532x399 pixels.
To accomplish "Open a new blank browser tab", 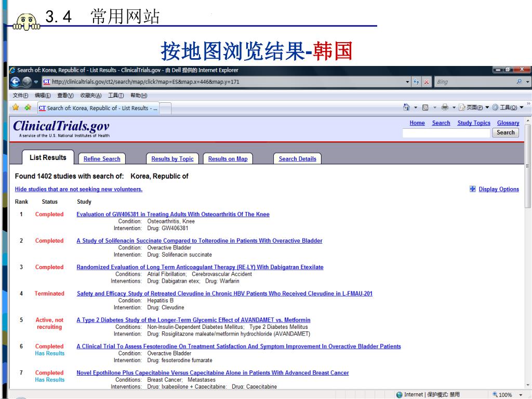I will tap(165, 109).
